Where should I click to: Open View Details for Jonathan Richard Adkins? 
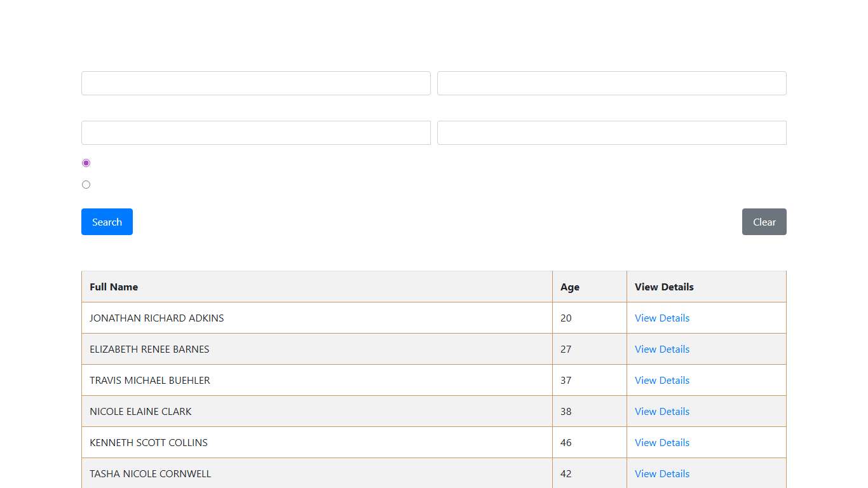(661, 318)
